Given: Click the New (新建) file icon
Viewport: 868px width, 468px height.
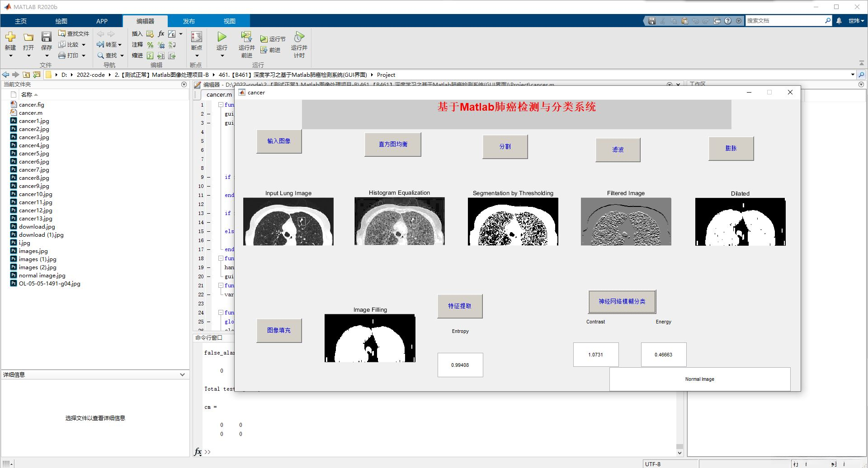Looking at the screenshot, I should point(10,37).
